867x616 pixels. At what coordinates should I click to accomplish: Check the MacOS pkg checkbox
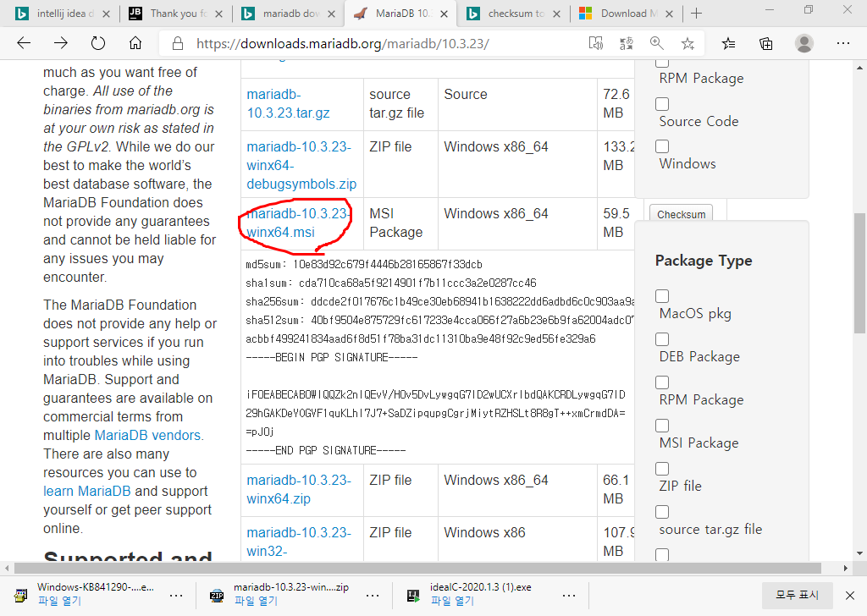(x=662, y=296)
